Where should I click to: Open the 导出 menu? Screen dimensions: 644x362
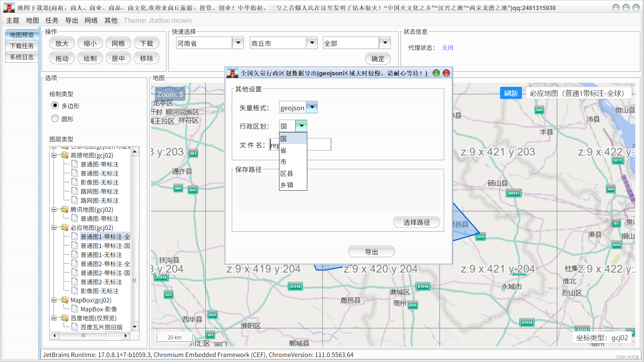(x=71, y=20)
